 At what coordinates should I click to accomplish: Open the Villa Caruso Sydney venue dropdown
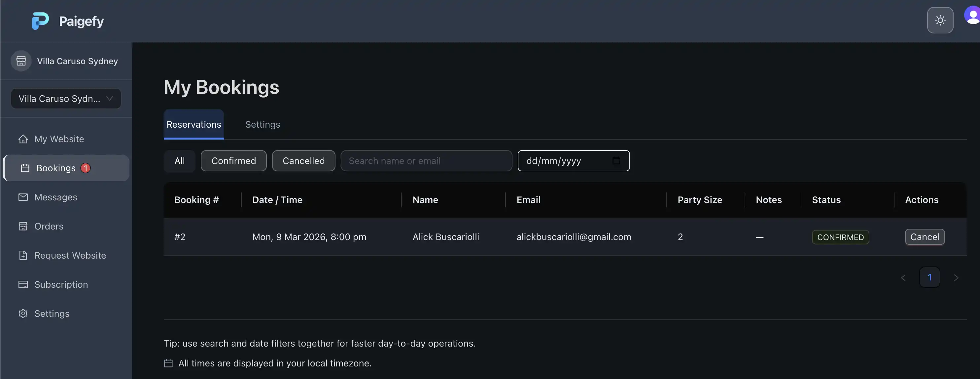tap(65, 98)
